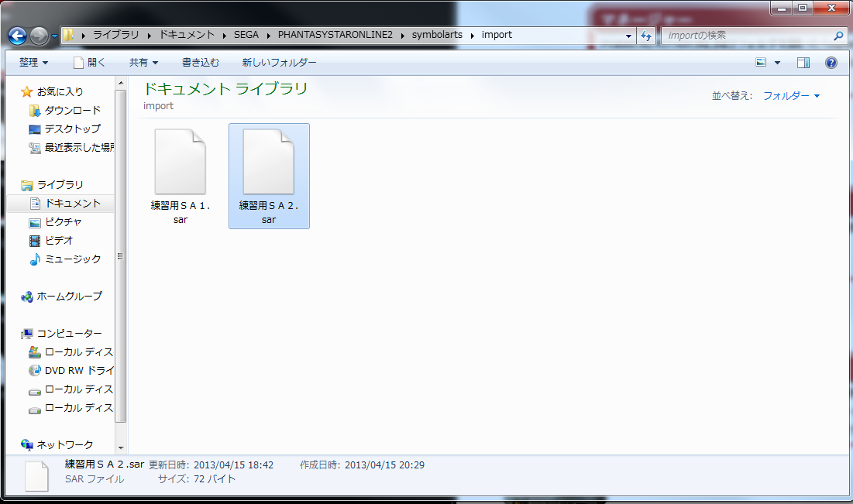The width and height of the screenshot is (853, 504).
Task: Click the navigation pane scrollbar thumb
Action: click(121, 256)
